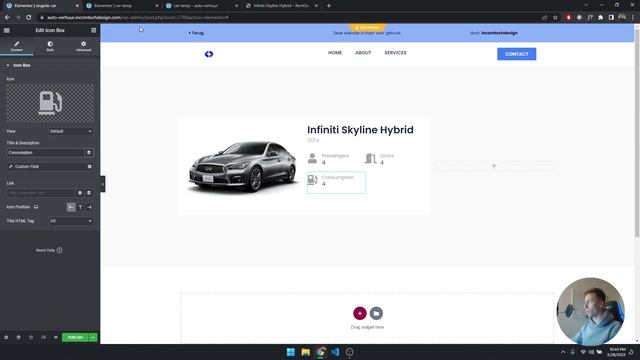This screenshot has width=640, height=360.
Task: Open a new browser tab
Action: [329, 6]
